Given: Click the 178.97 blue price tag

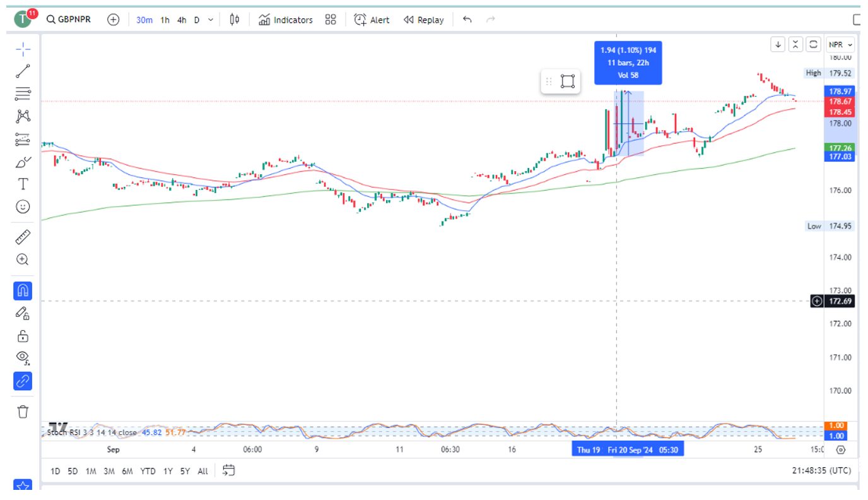Looking at the screenshot, I should [x=840, y=92].
